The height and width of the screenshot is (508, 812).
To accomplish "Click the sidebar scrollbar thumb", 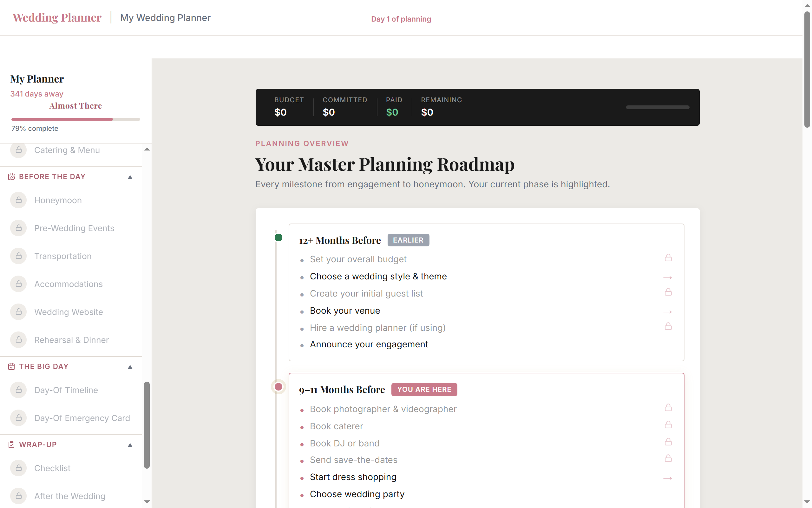I will point(147,425).
